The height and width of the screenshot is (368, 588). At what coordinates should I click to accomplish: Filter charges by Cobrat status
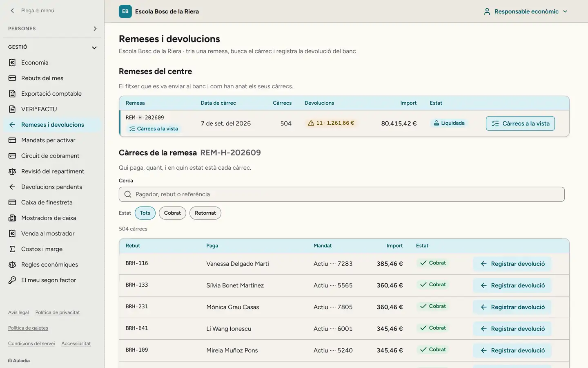[172, 213]
